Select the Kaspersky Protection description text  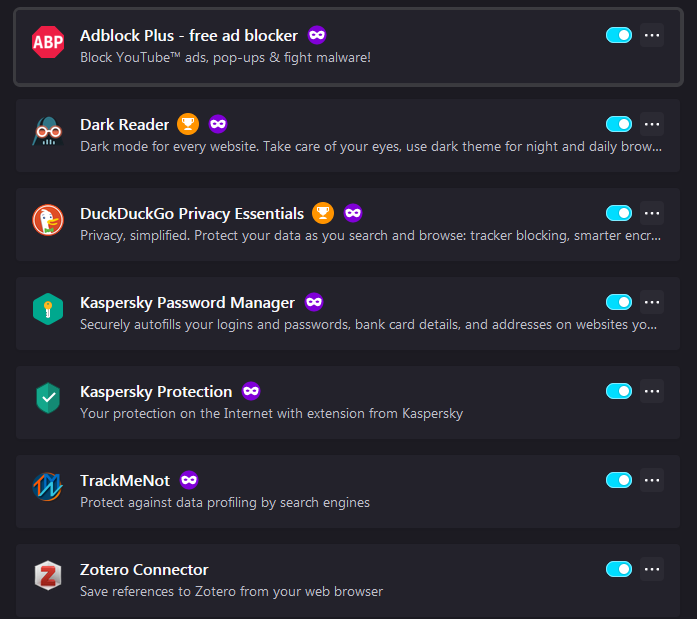pyautogui.click(x=271, y=413)
